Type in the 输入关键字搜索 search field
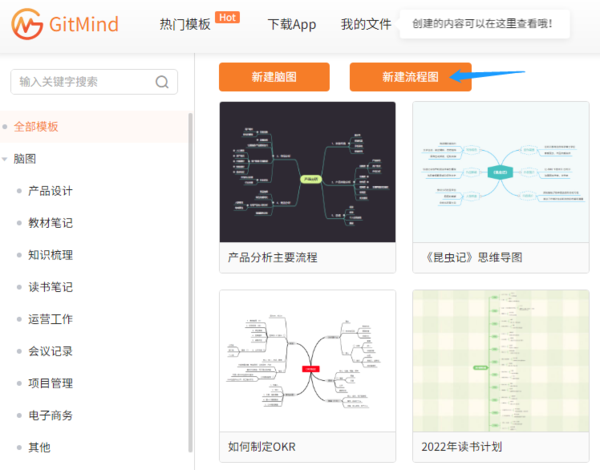The image size is (600, 470). point(85,82)
